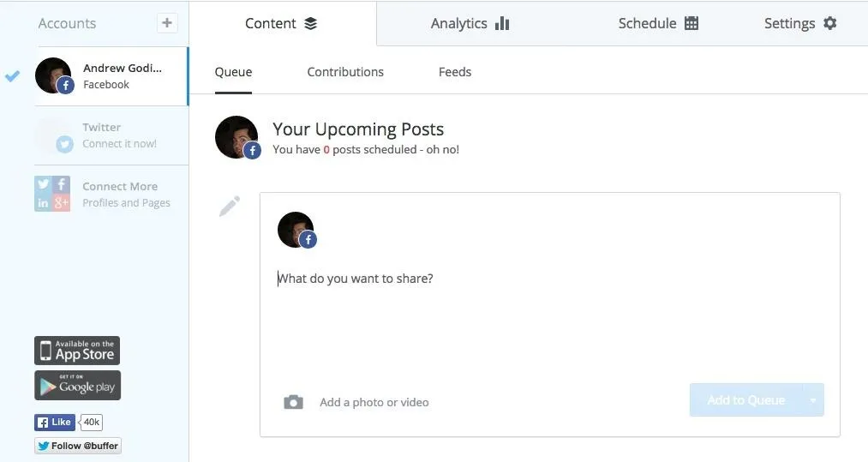Expand the Add to Queue dropdown arrow
Screen dimensions: 868x462
812,400
